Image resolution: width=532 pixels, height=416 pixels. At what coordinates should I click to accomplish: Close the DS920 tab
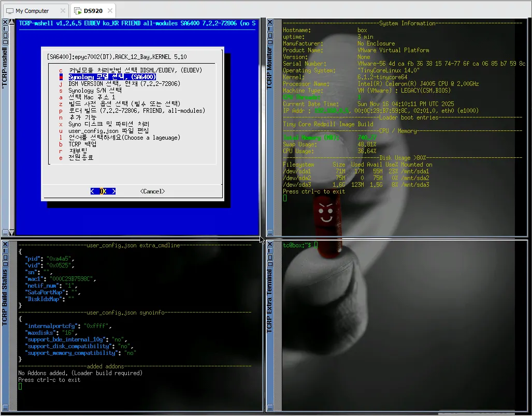pos(110,11)
